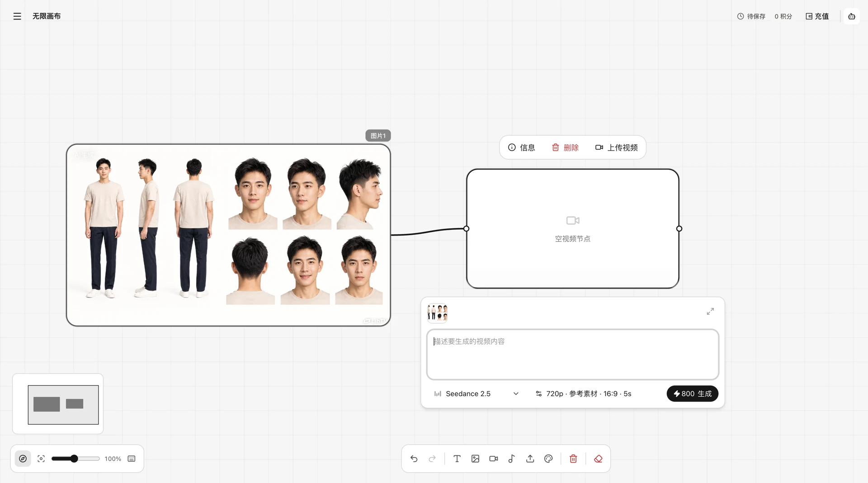Click the 0 积分 points label
Screen dimensions: 868x483
783,16
